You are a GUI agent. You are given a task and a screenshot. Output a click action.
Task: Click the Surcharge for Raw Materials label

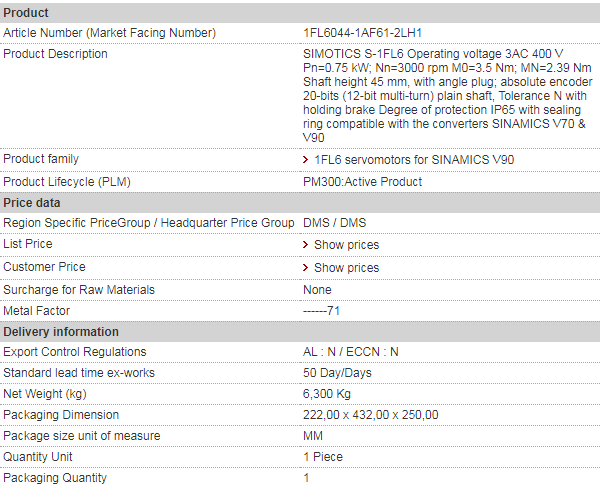(x=79, y=290)
